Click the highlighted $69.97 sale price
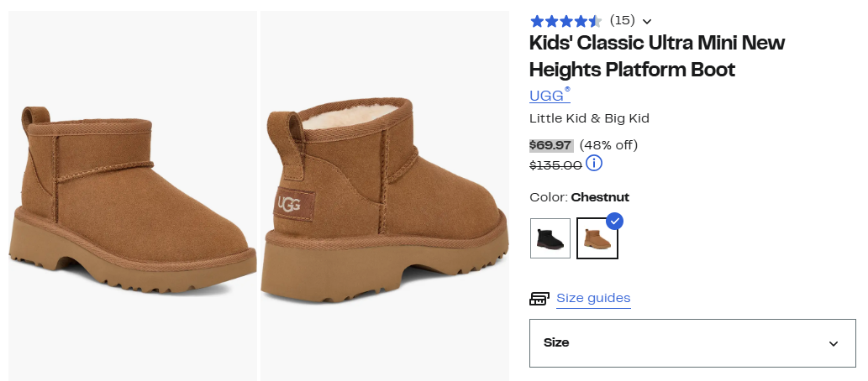This screenshot has width=868, height=381. pyautogui.click(x=550, y=145)
